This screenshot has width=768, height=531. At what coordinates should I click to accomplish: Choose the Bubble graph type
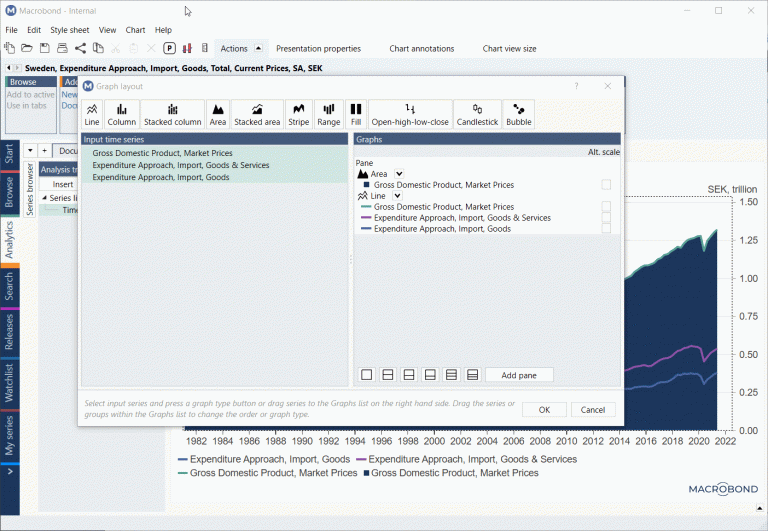pos(519,115)
